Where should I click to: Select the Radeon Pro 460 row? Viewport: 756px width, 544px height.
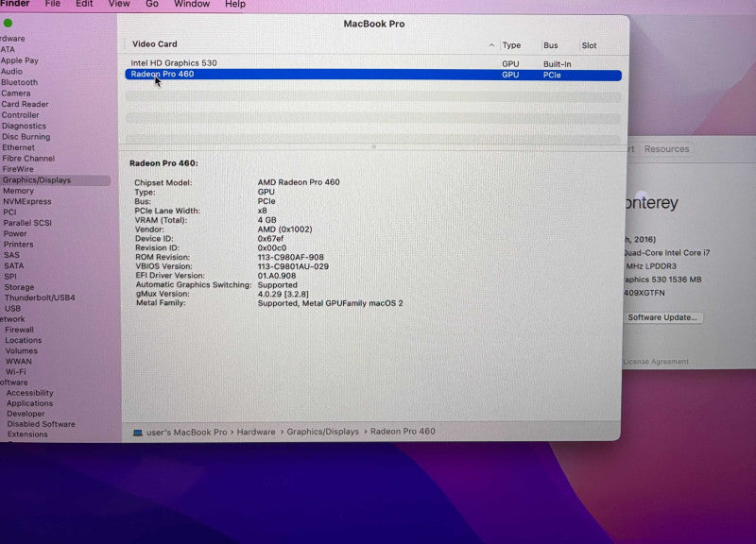[373, 75]
